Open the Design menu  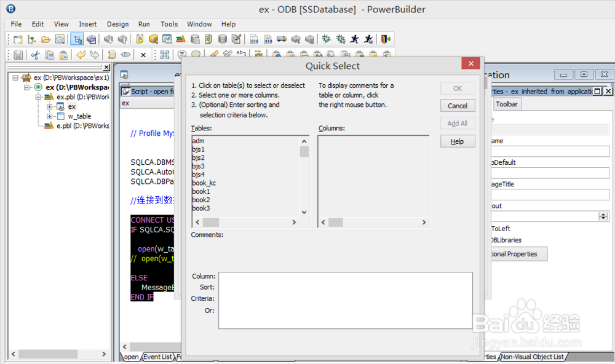(117, 24)
